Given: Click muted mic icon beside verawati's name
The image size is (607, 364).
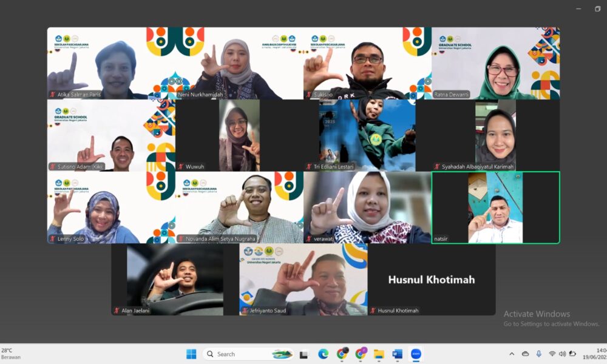Looking at the screenshot, I should click(309, 239).
